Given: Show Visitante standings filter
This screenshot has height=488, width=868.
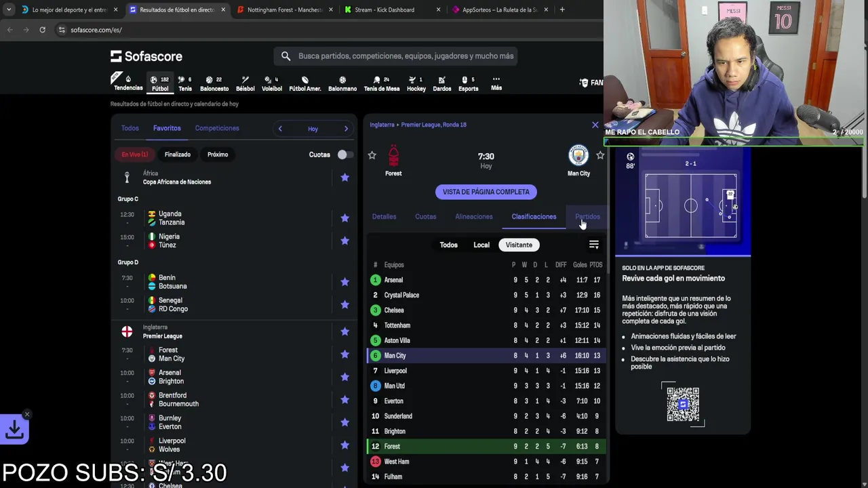Looking at the screenshot, I should tap(519, 245).
